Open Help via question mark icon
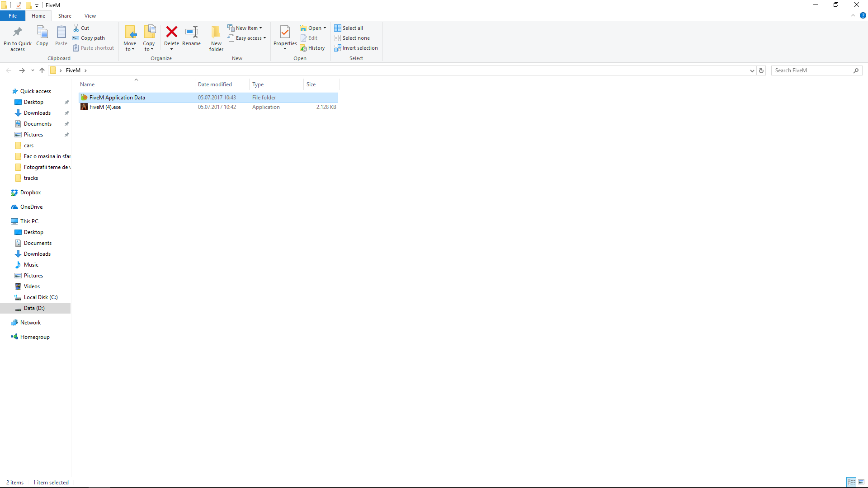Image resolution: width=868 pixels, height=488 pixels. pos(863,15)
